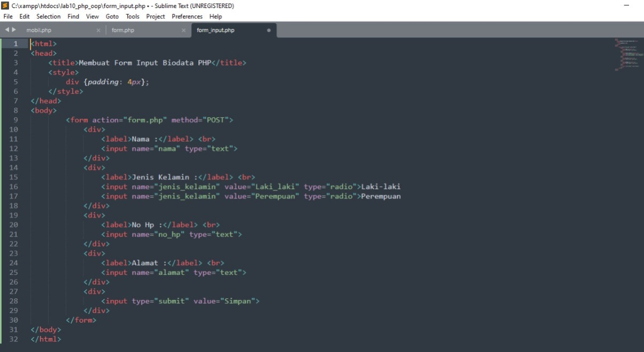Click the opening <head> tag

[44, 53]
